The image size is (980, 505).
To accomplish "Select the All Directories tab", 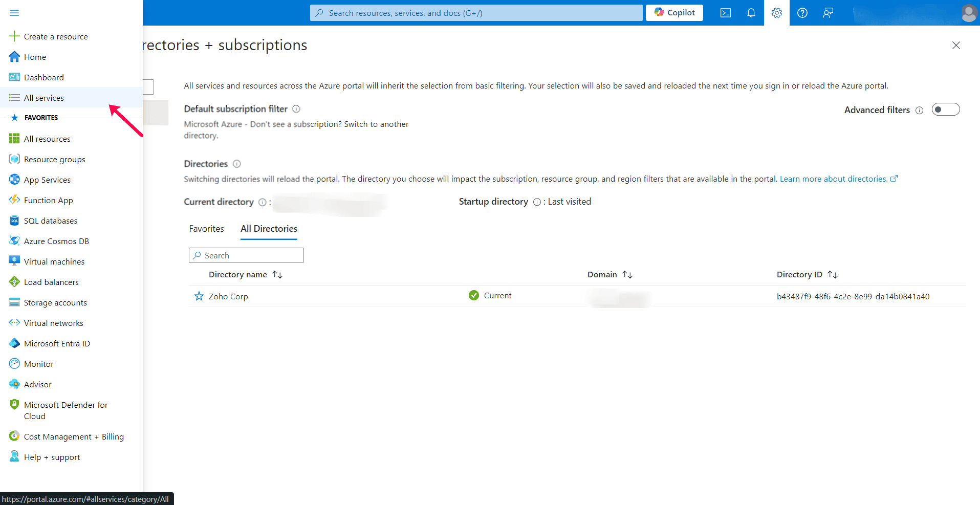I will (269, 229).
